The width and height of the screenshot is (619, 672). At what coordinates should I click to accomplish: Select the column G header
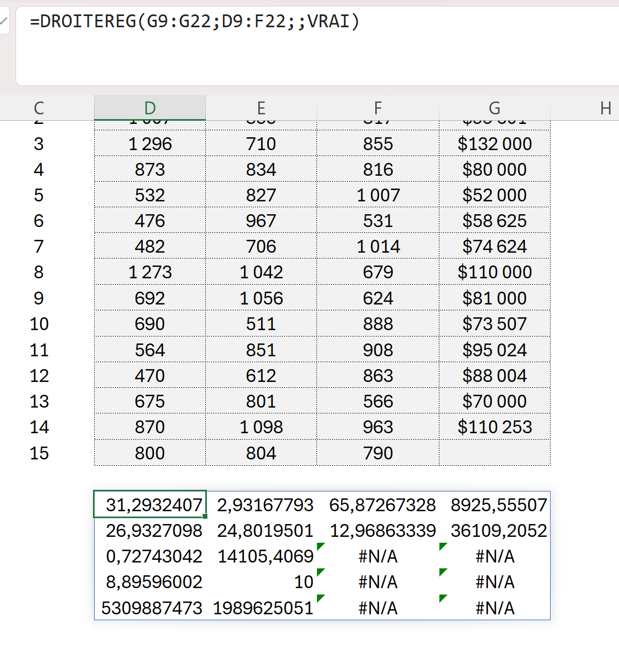pos(494,108)
